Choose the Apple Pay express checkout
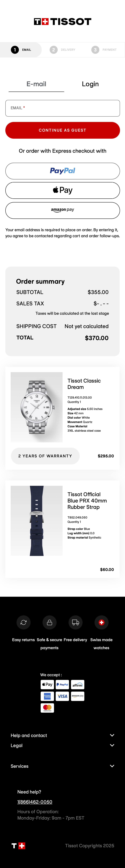 62,190
